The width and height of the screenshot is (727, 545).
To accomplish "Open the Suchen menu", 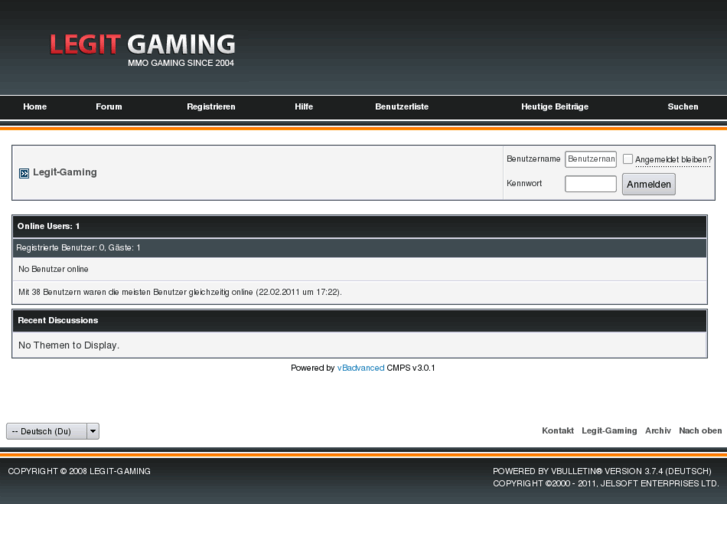I will click(x=682, y=107).
